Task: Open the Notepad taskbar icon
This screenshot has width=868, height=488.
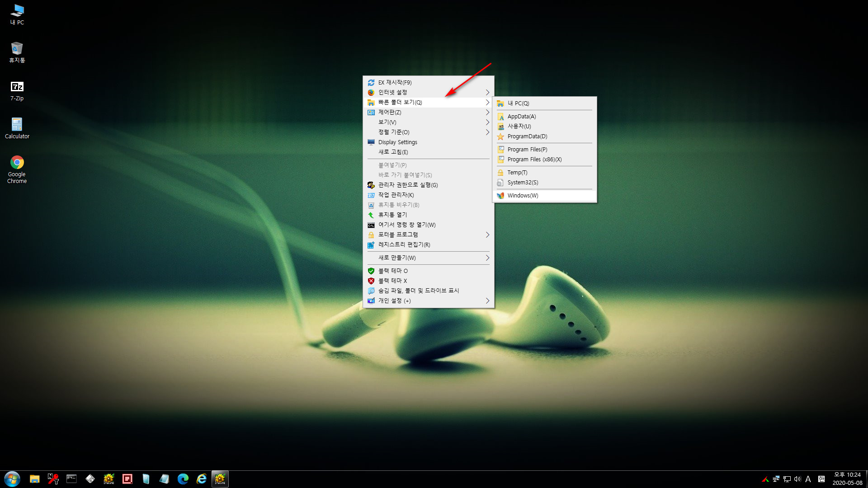Action: click(164, 479)
